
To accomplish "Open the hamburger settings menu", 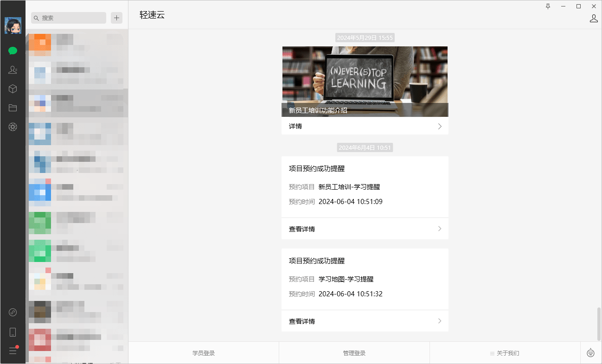I will (13, 351).
